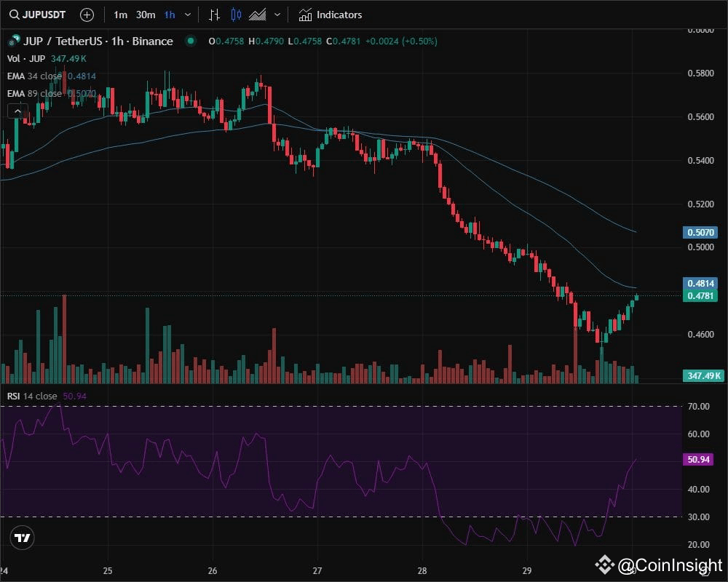Click the plus icon to add a symbol
The image size is (728, 582).
(87, 14)
